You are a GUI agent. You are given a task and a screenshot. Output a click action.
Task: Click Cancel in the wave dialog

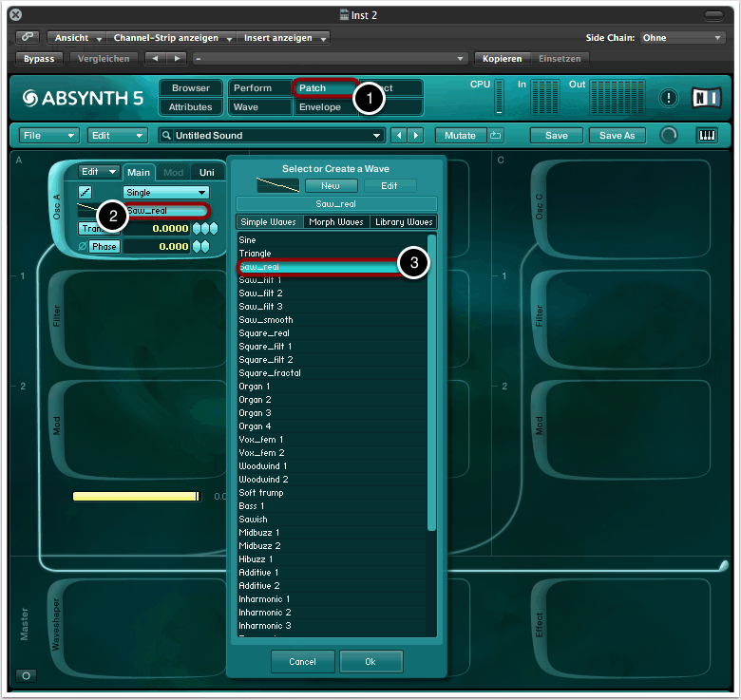302,661
